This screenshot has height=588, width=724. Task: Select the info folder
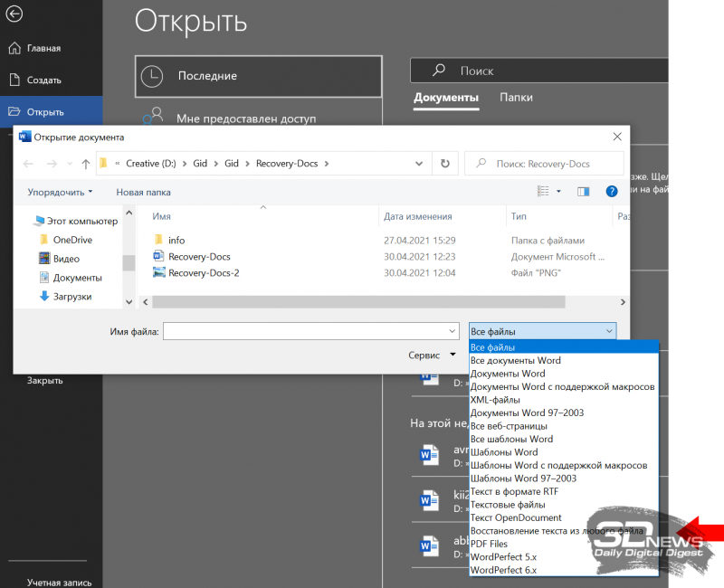pyautogui.click(x=169, y=240)
